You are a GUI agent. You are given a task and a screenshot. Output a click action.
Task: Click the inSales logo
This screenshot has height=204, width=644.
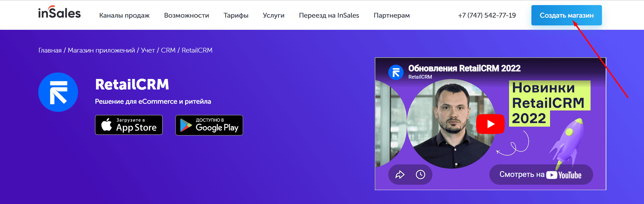[59, 12]
